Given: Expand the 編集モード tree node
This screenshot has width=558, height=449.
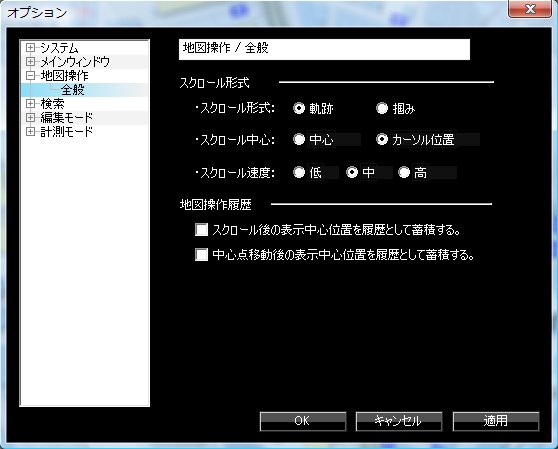Looking at the screenshot, I should tap(31, 117).
